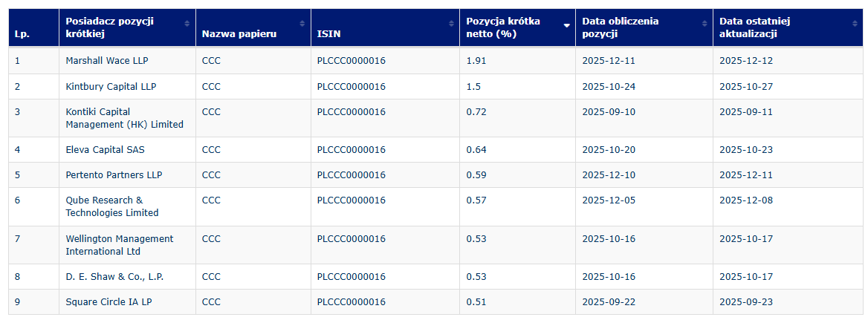This screenshot has width=868, height=320.
Task: Click calculation date 2025-12-05
Action: coord(609,200)
